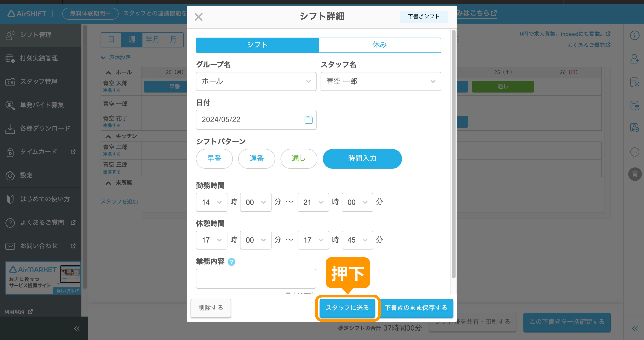
Task: Open お問い合わせ in sidebar
Action: click(x=41, y=246)
